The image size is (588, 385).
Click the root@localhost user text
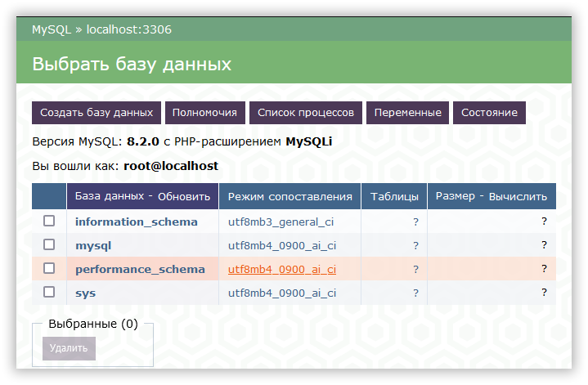pyautogui.click(x=171, y=166)
